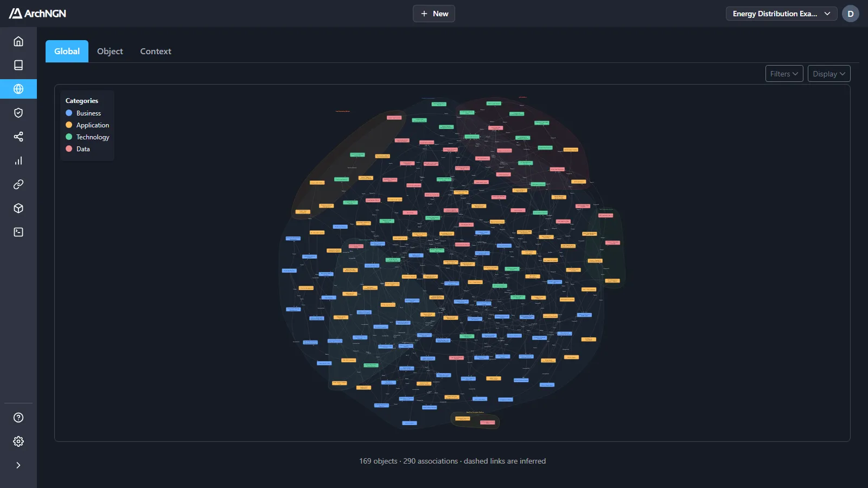Screen dimensions: 868x488
Task: Open the chain link sidebar icon
Action: click(18, 184)
